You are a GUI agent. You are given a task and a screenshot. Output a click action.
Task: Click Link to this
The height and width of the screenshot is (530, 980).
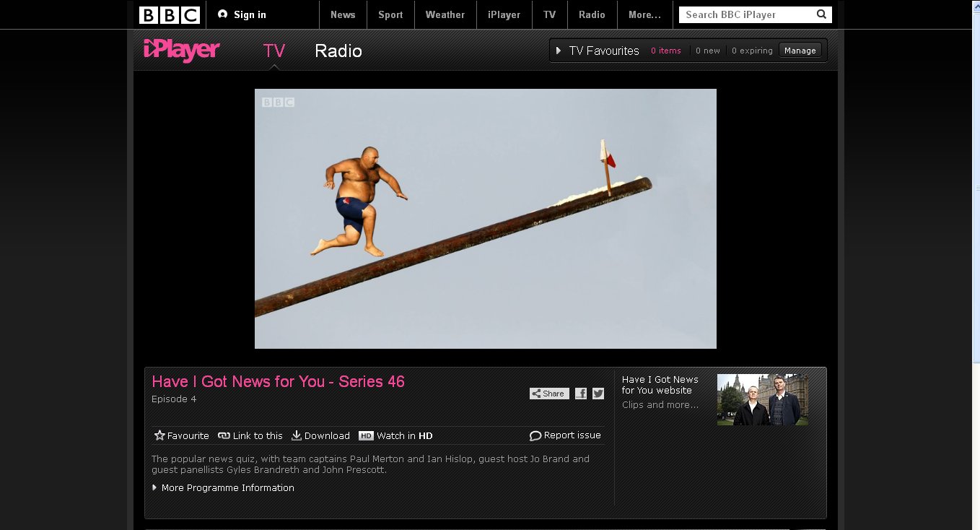click(250, 435)
